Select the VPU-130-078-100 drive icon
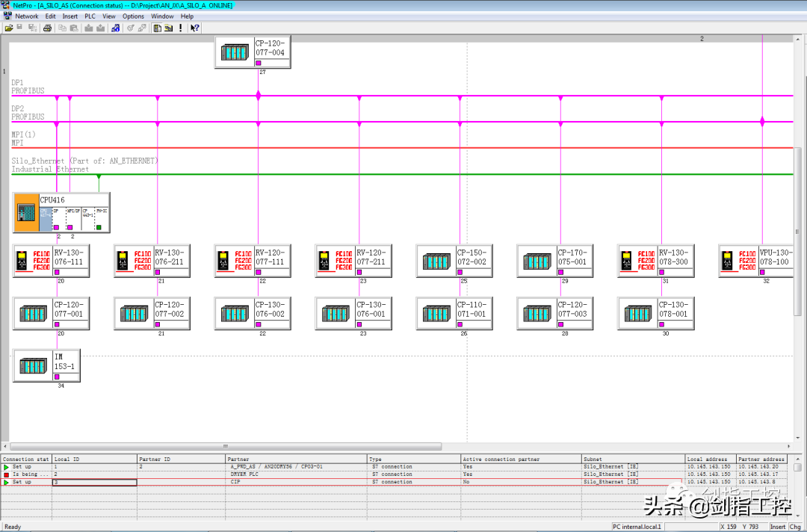This screenshot has width=807, height=532. (738, 261)
